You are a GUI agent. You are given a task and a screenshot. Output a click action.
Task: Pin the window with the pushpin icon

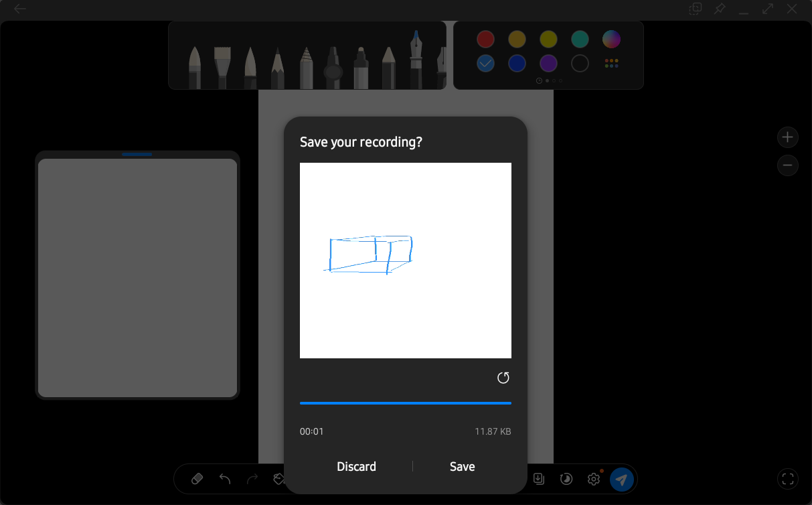click(720, 9)
